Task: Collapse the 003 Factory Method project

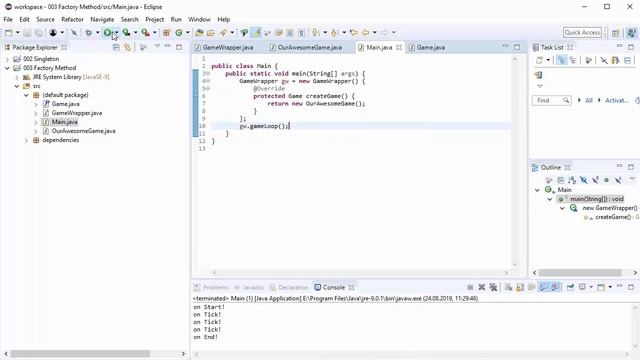Action: click(x=7, y=68)
